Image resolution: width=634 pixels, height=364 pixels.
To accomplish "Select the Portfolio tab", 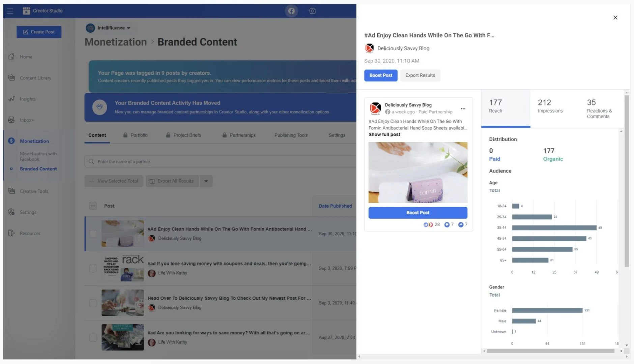I will click(136, 135).
